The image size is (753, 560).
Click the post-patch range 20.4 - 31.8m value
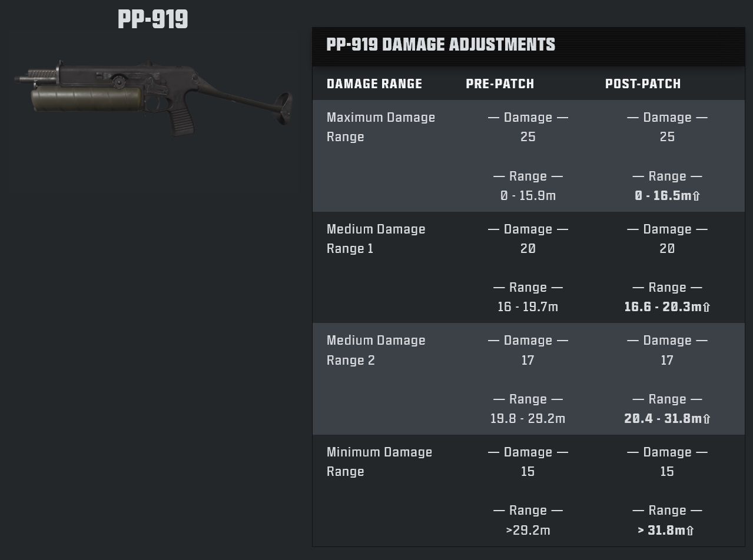663,419
